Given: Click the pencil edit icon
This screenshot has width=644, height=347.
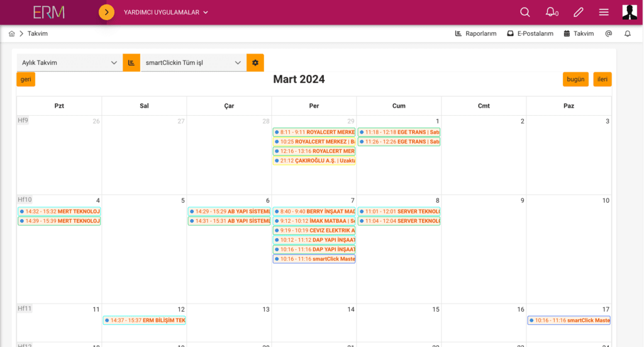Looking at the screenshot, I should point(579,13).
